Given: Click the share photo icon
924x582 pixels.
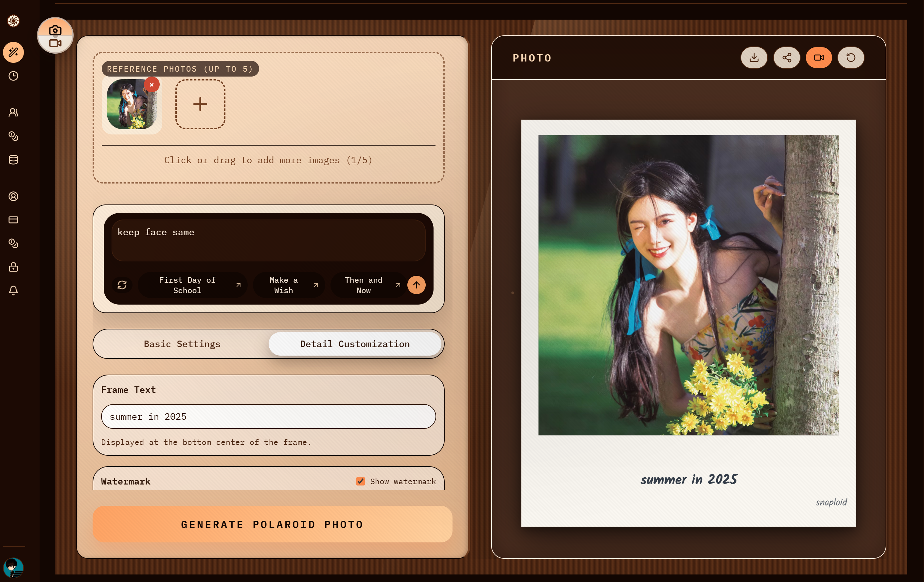Looking at the screenshot, I should [786, 58].
